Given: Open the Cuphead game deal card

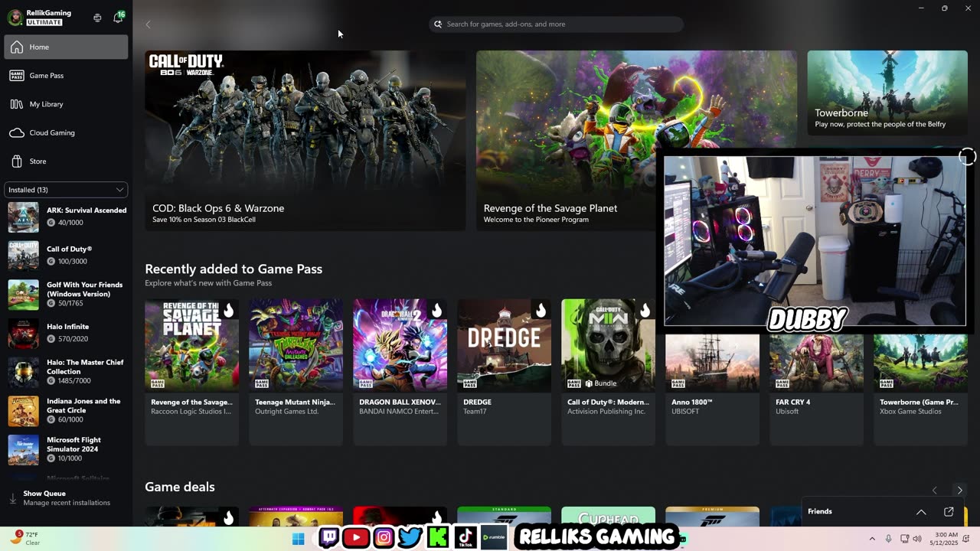Looking at the screenshot, I should tap(608, 517).
